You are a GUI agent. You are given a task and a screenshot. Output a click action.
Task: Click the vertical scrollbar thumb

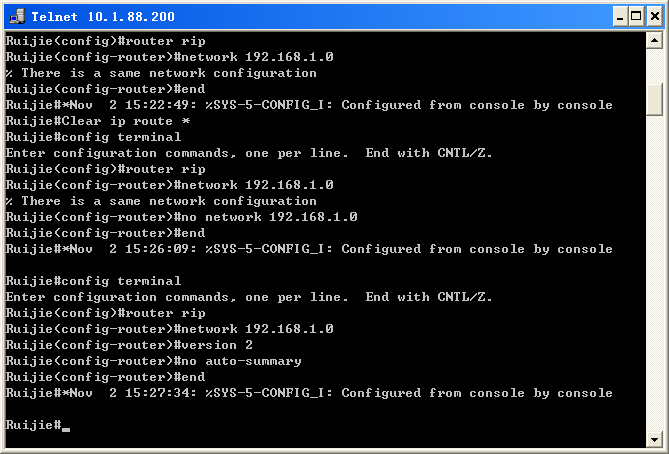coord(654,99)
